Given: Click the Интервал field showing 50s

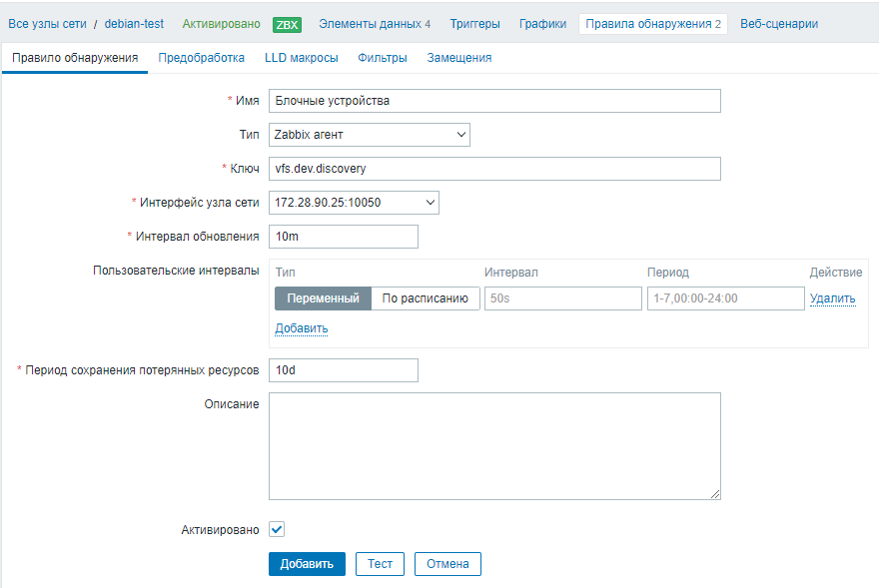Looking at the screenshot, I should pos(562,298).
